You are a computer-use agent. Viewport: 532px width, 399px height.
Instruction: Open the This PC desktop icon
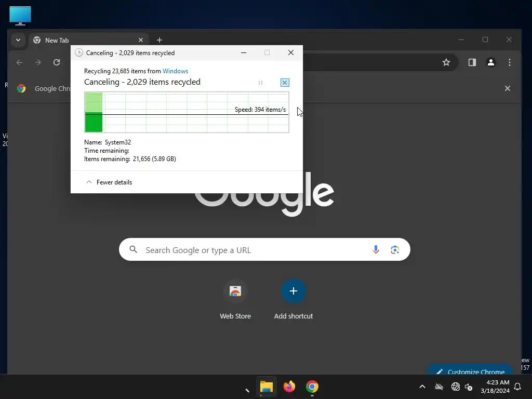20,16
